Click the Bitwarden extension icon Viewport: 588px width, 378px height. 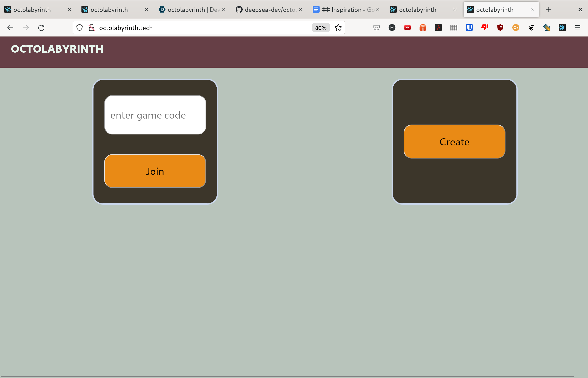(x=469, y=27)
